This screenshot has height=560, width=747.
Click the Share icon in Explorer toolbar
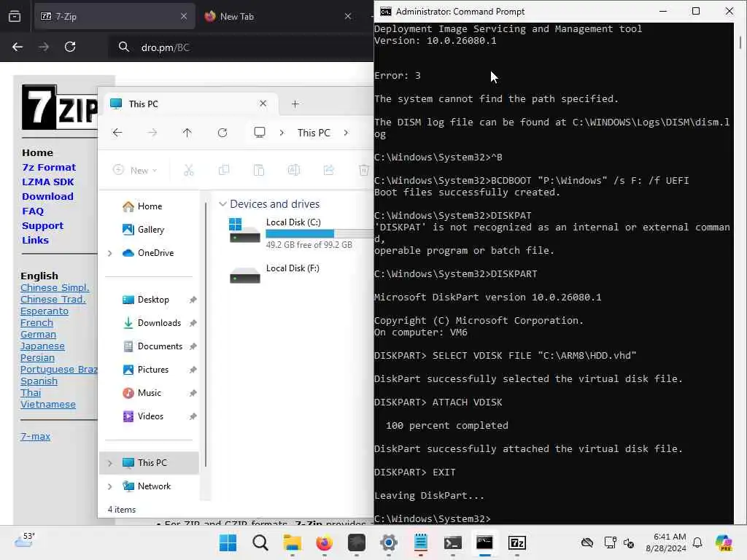[x=329, y=170]
